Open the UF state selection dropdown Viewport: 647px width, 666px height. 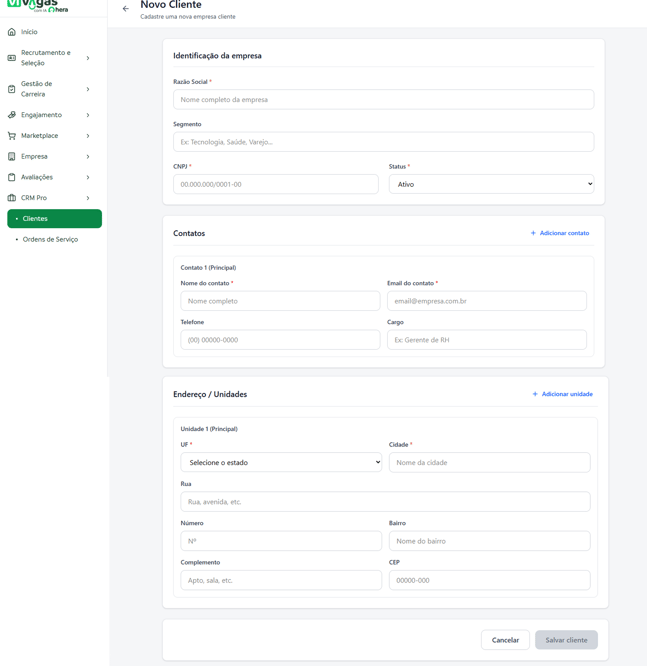click(x=281, y=463)
